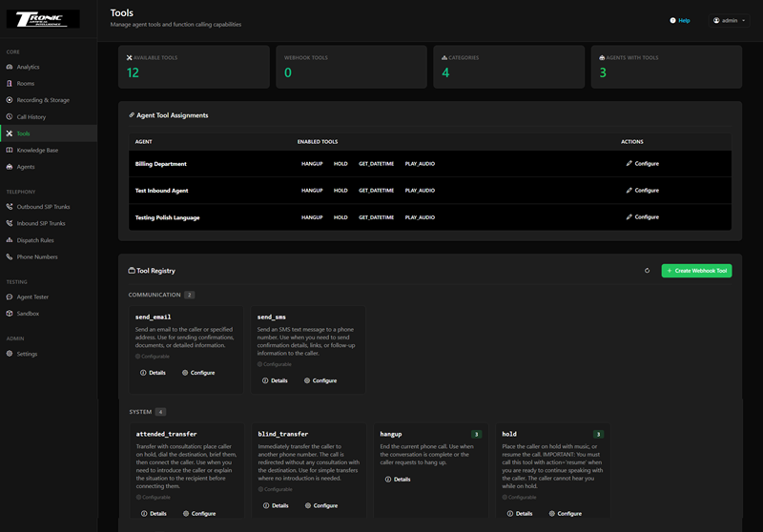Click the Inbound SIP Trunks icon
Screen dimensions: 763x532
10,223
